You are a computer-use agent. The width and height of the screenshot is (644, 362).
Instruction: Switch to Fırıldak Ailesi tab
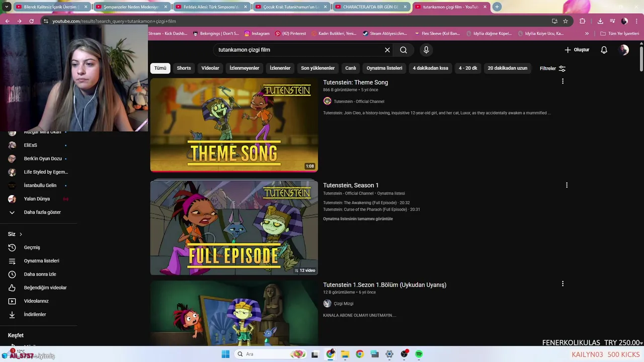(210, 7)
